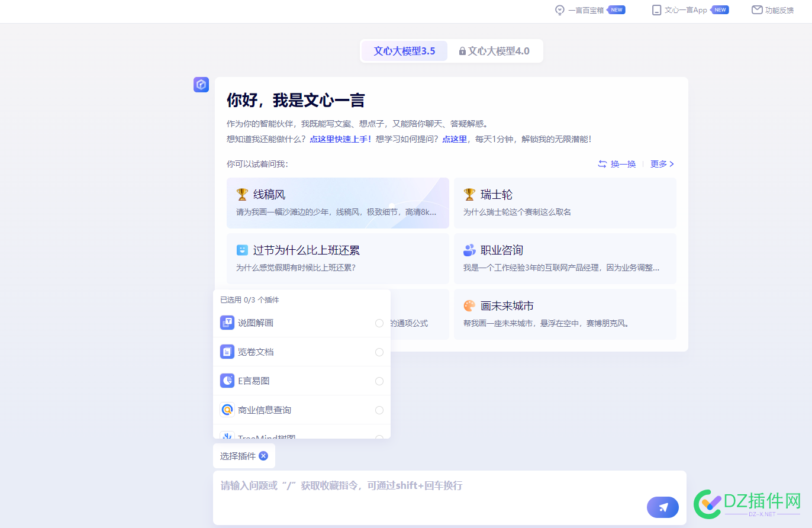Viewport: 812px width, 528px height.
Task: Open the 线稿风 suggestion card
Action: coord(338,203)
